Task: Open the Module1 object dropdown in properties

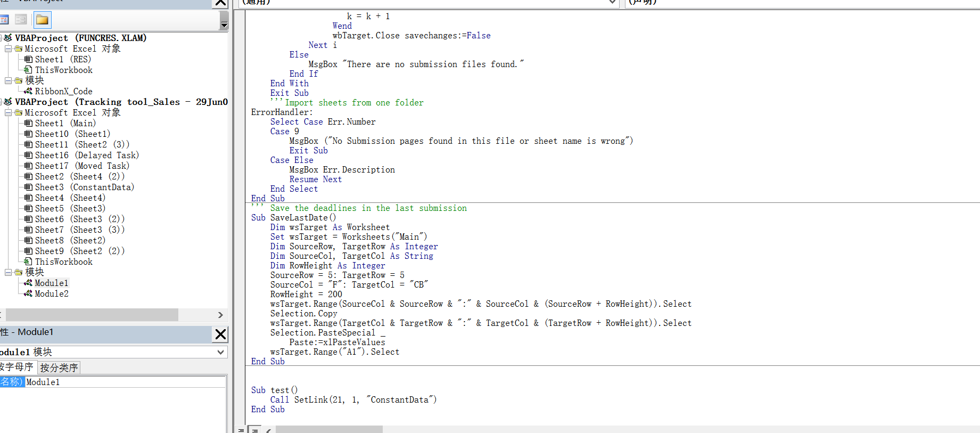Action: 220,352
